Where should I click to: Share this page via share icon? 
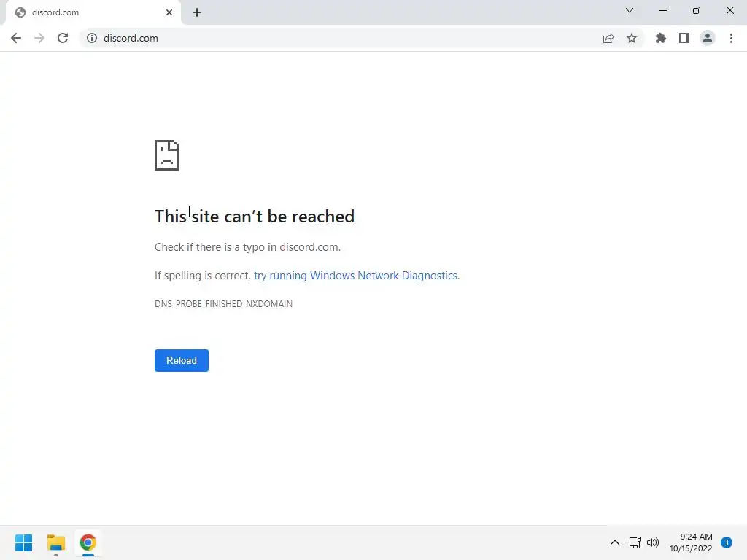(608, 38)
